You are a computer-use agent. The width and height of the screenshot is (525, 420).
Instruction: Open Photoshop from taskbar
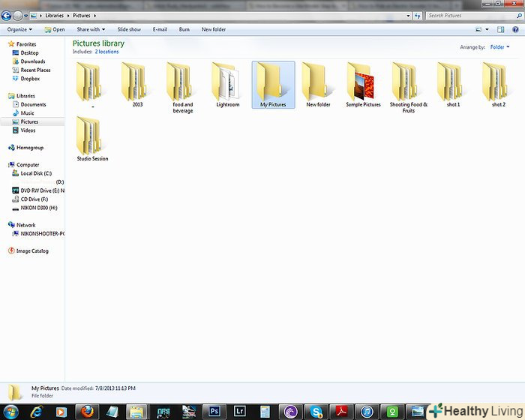pyautogui.click(x=214, y=412)
